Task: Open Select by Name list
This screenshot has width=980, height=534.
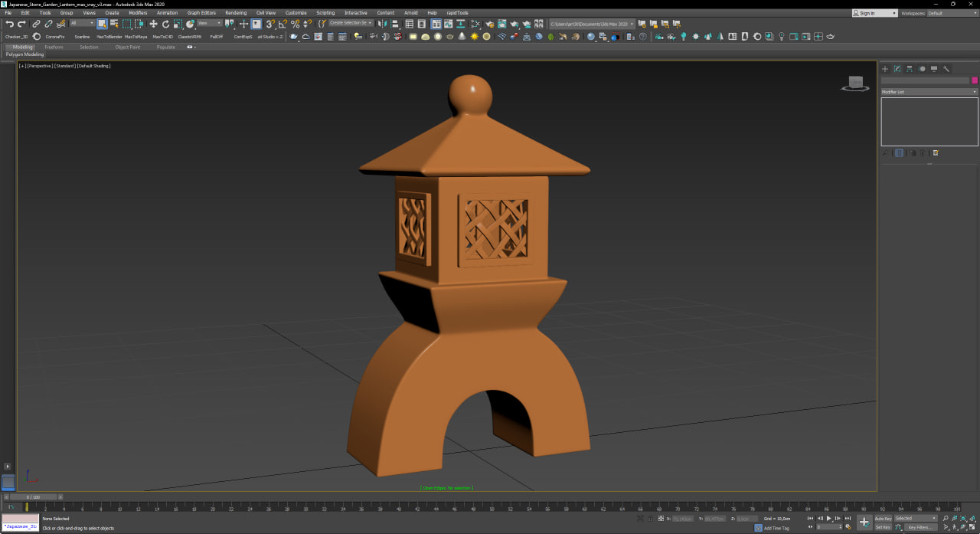Action: pyautogui.click(x=114, y=24)
